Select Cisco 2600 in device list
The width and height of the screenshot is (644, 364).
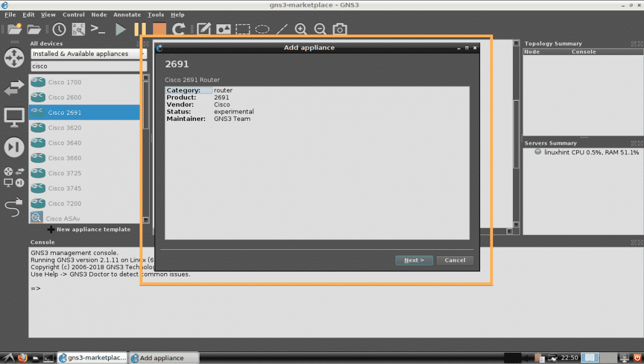pyautogui.click(x=84, y=97)
